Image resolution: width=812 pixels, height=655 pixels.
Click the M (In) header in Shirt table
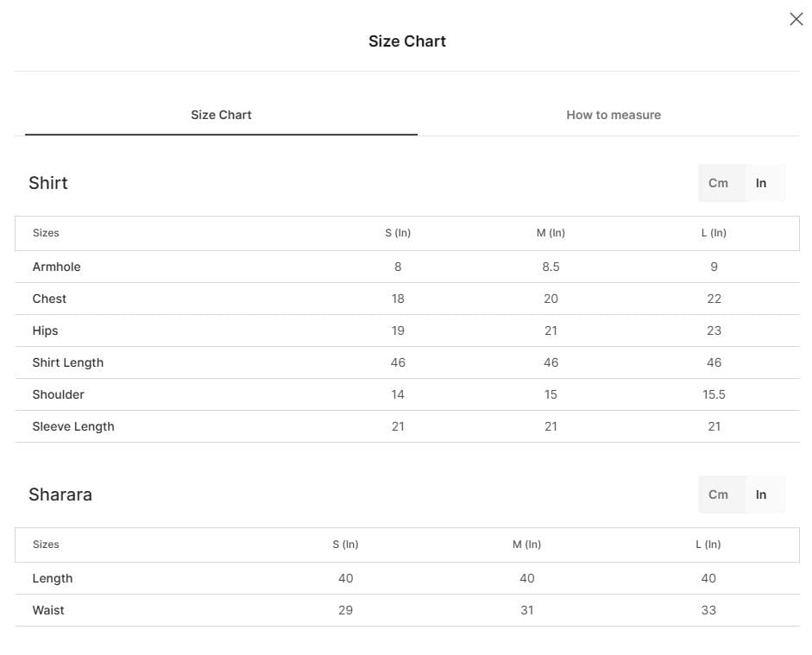551,233
